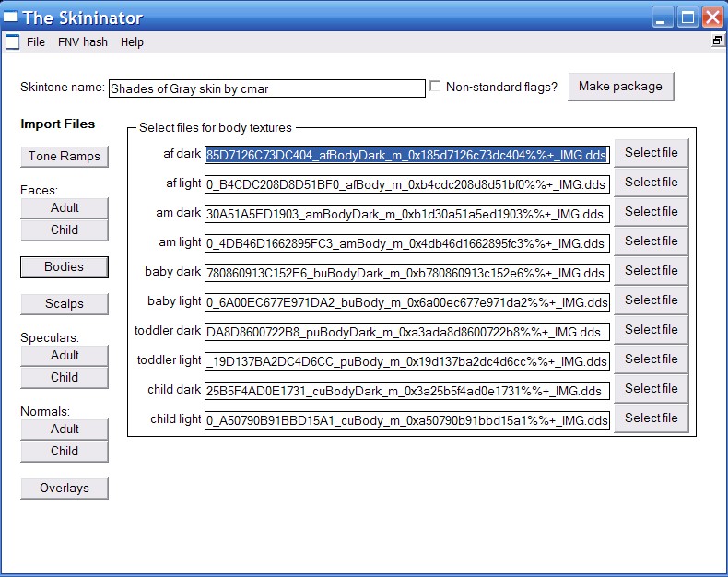The image size is (728, 577).
Task: Click the baby light file path field
Action: [407, 302]
